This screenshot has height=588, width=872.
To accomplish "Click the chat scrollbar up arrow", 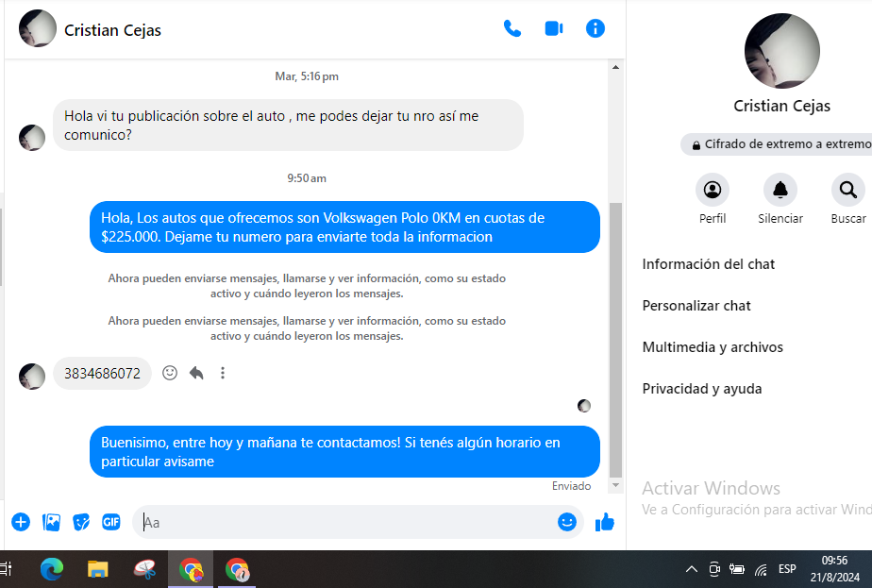I will 615,67.
